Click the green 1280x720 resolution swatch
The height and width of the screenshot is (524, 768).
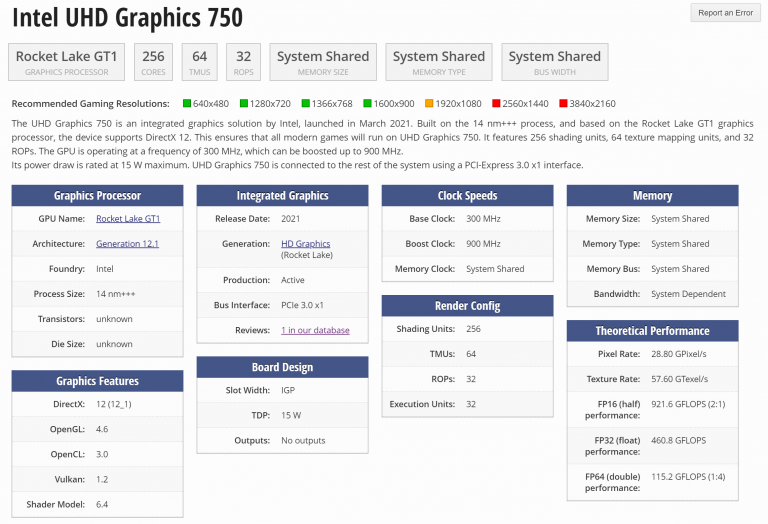(x=244, y=103)
